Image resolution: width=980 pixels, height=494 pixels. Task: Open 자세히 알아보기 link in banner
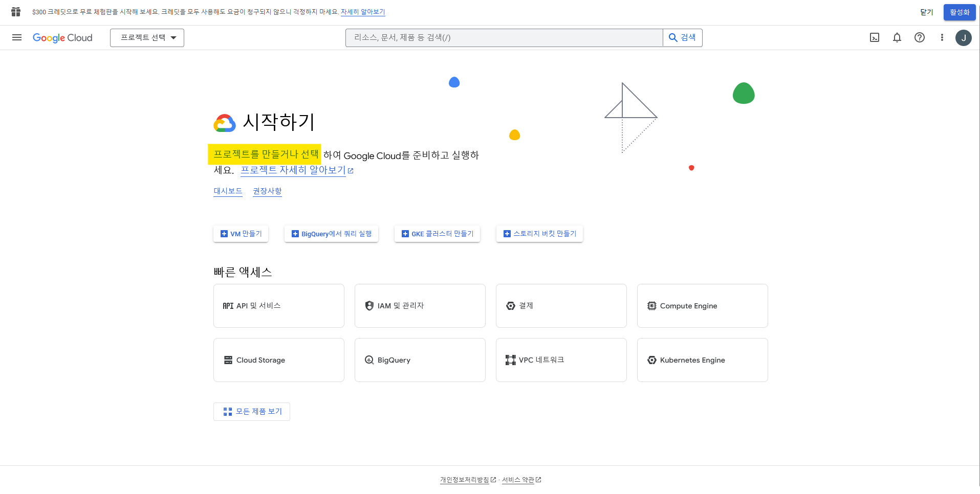[363, 12]
